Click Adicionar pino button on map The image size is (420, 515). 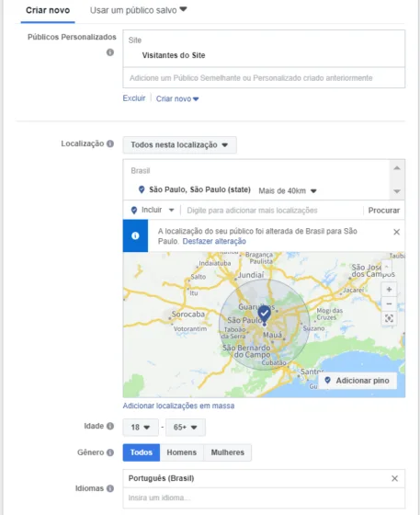358,381
